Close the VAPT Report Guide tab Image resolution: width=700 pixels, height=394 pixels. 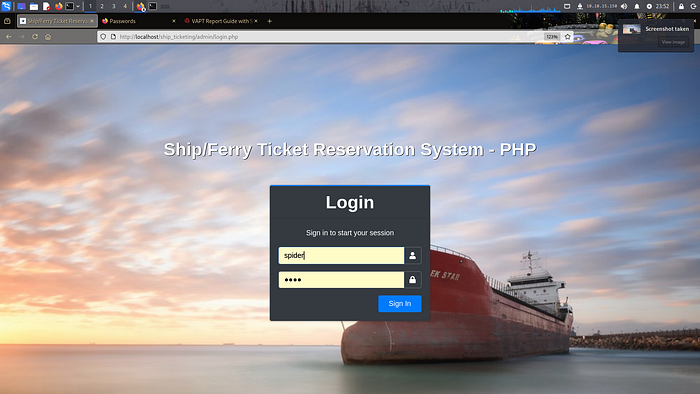(256, 21)
